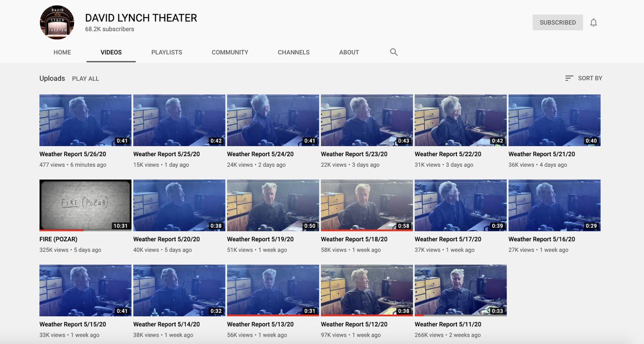Click the title text Weather Report 5/26/20

tap(73, 154)
